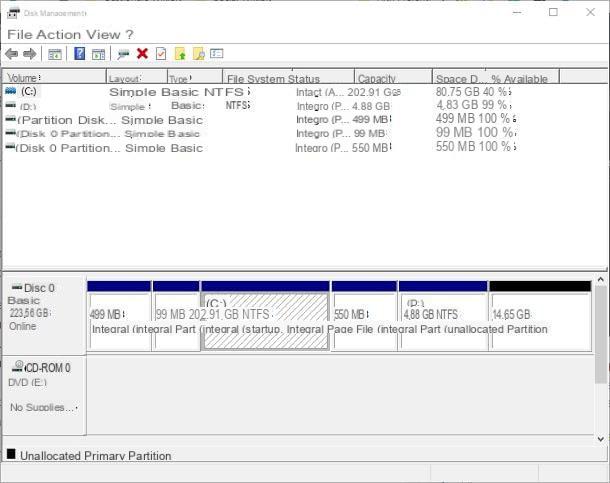Click the 202.91 GB capacity value

click(374, 92)
